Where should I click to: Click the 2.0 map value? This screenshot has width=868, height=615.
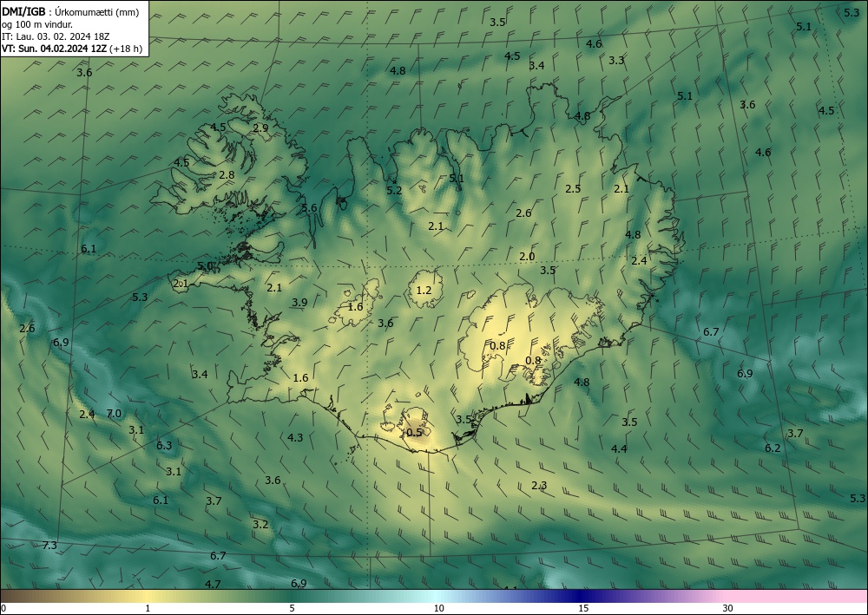(527, 256)
